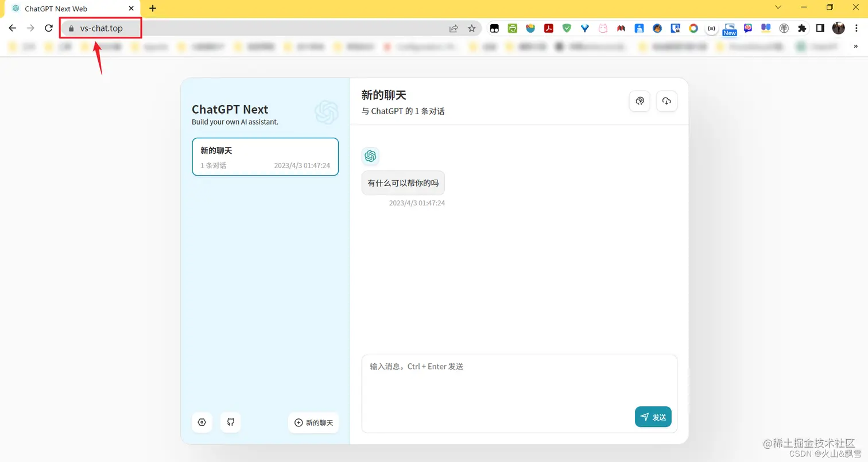The height and width of the screenshot is (462, 868).
Task: Reload the page
Action: click(x=49, y=28)
